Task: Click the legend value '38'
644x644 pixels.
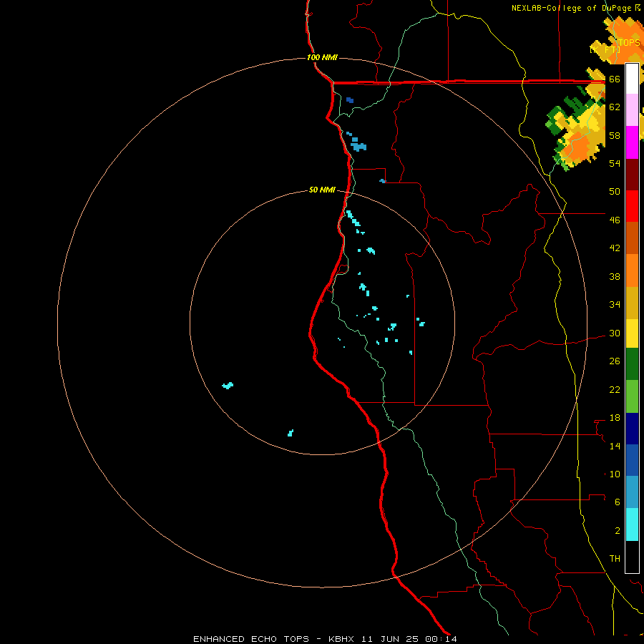Action: 615,276
